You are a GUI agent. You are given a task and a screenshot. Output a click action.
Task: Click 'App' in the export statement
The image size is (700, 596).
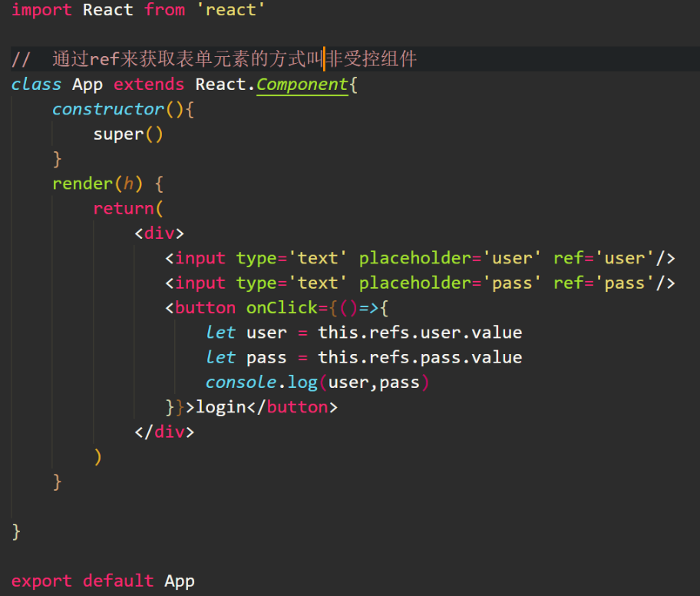click(180, 581)
